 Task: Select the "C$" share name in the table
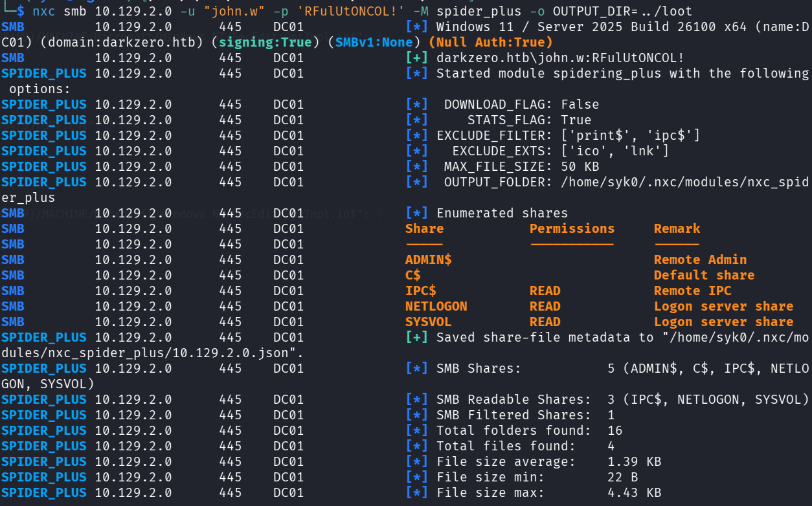click(x=413, y=275)
